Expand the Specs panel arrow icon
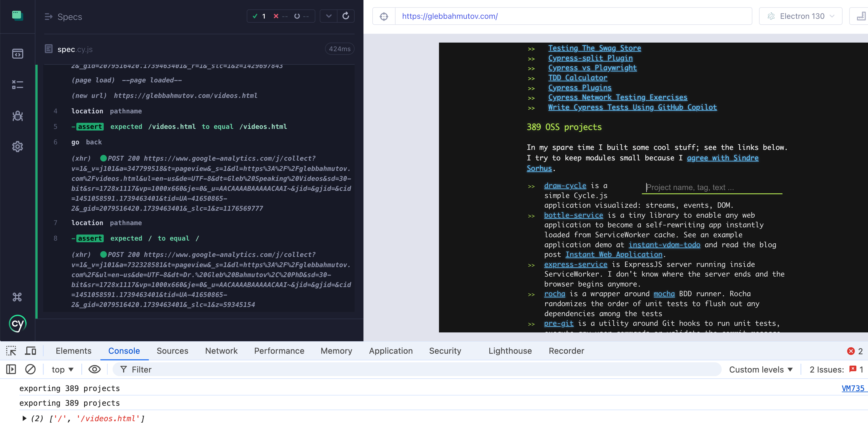The height and width of the screenshot is (427, 868). click(x=48, y=17)
